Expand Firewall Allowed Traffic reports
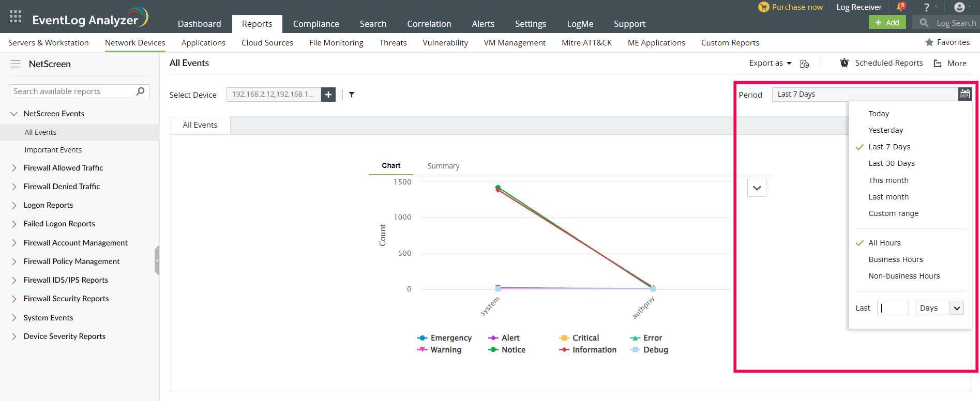This screenshot has height=401, width=980. pos(14,168)
